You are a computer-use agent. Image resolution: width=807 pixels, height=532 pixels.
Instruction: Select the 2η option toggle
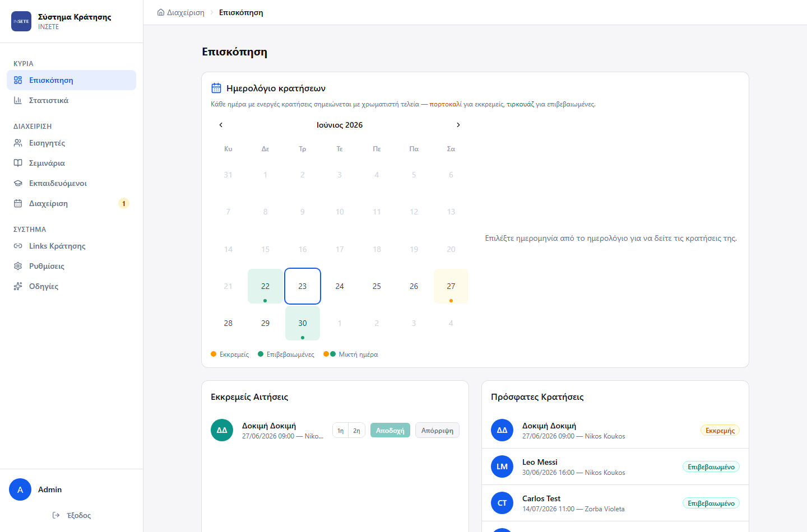point(356,430)
